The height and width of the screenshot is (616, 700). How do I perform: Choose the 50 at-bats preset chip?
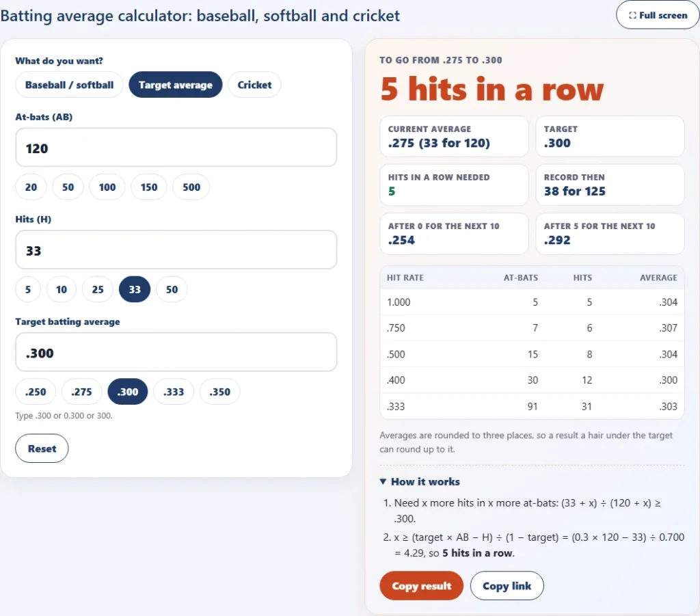pyautogui.click(x=68, y=187)
